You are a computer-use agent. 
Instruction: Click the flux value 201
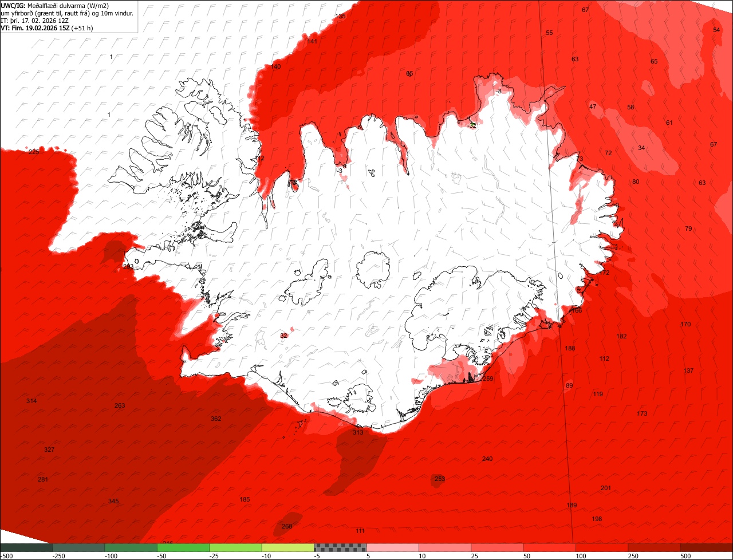(606, 488)
